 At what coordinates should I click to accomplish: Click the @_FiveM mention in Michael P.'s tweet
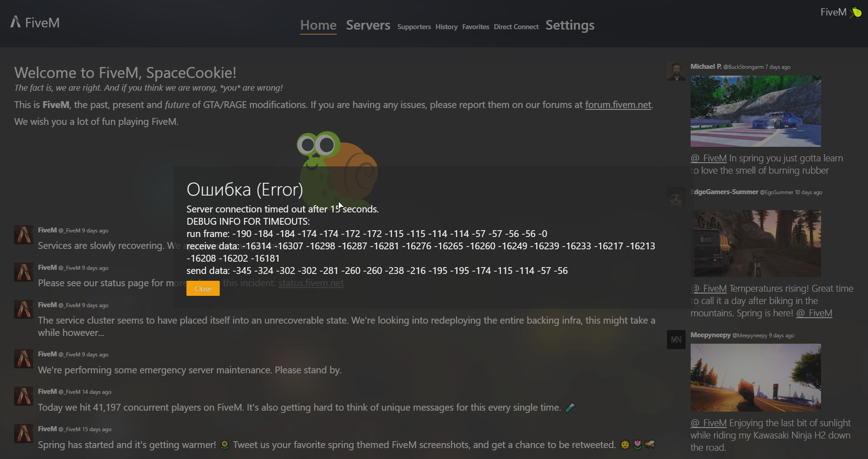tap(708, 158)
